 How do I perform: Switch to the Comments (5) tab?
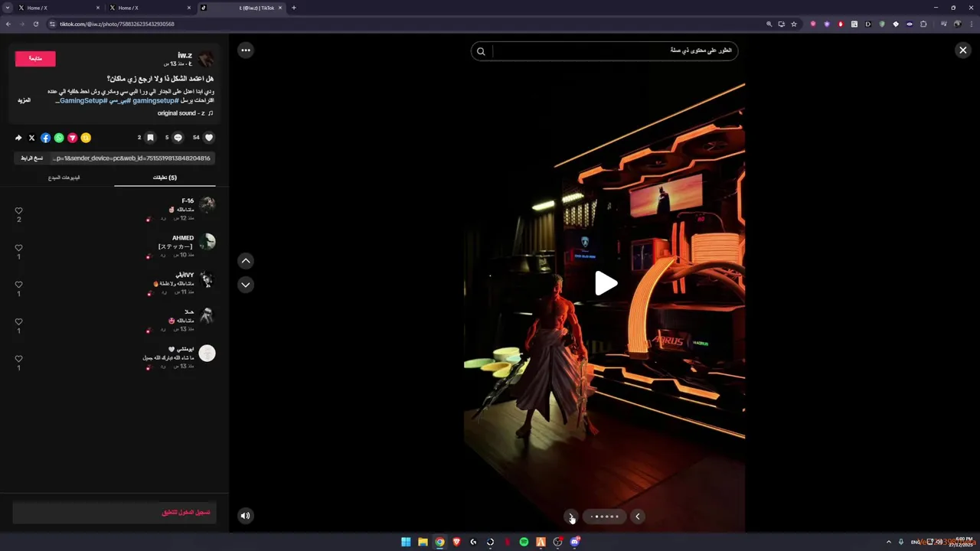[165, 178]
